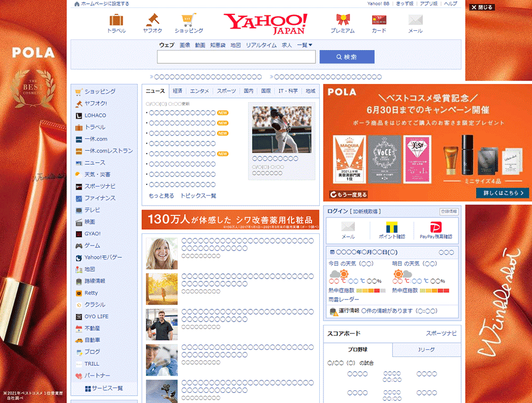This screenshot has width=532, height=403.
Task: Select 画像 search type
Action: click(x=185, y=45)
